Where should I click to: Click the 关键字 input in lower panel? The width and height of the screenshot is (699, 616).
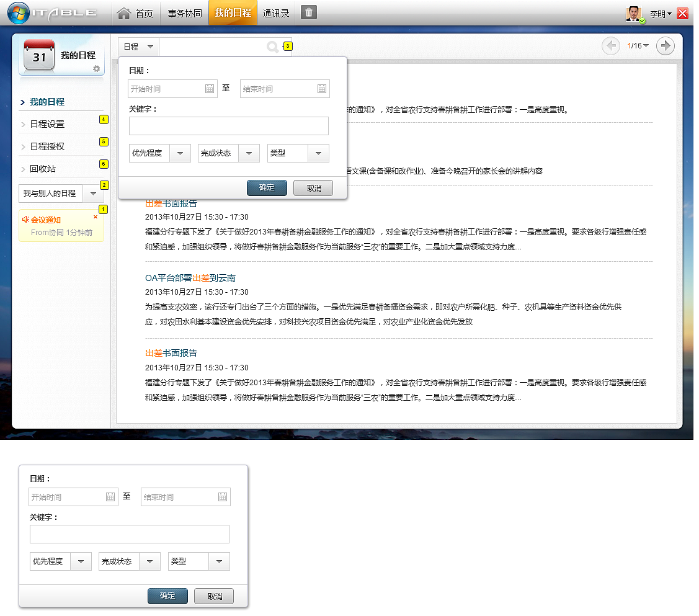point(129,535)
